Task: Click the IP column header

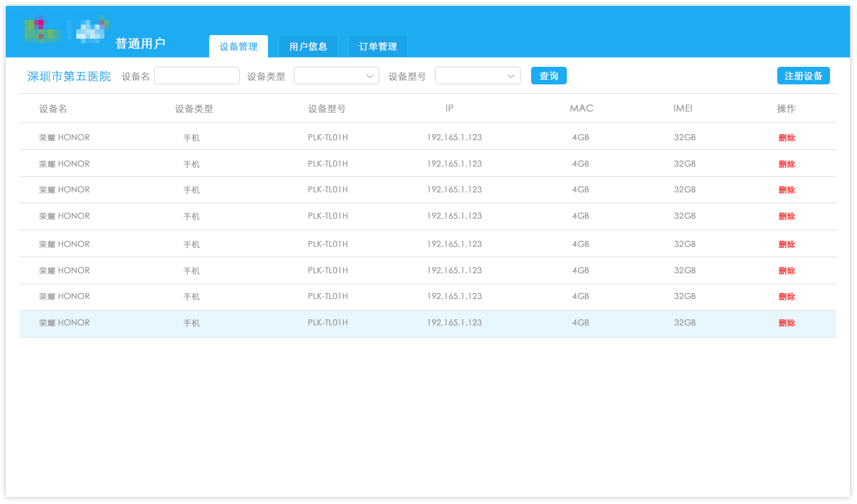Action: 450,108
